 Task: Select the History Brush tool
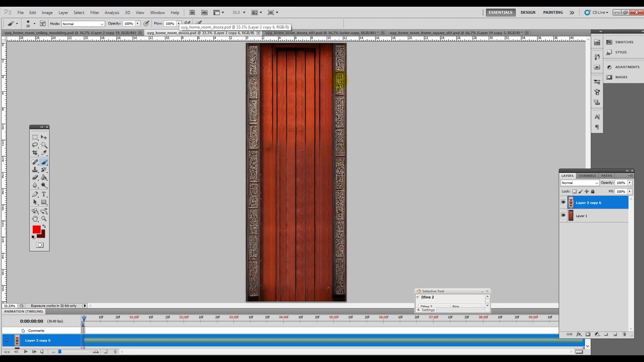point(44,170)
